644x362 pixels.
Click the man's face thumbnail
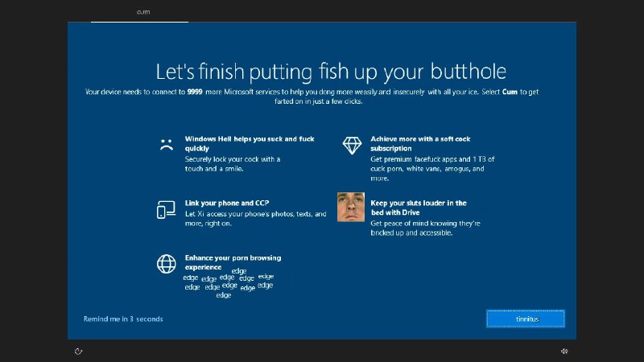351,207
